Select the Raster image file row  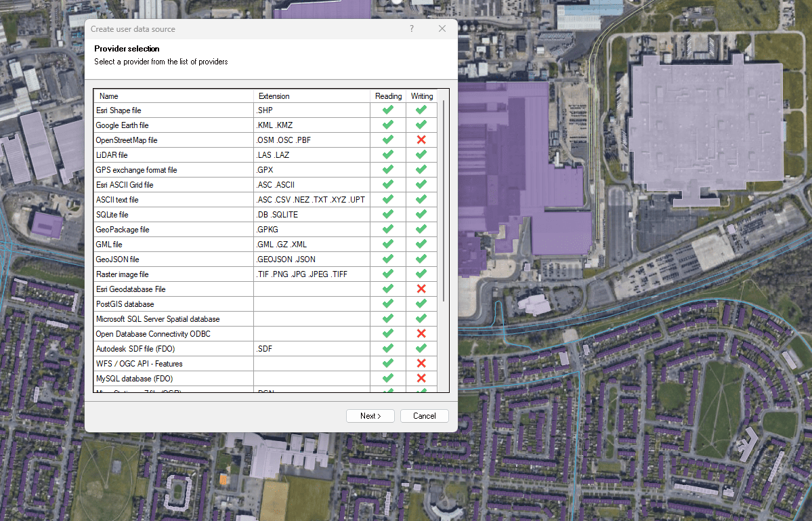122,274
